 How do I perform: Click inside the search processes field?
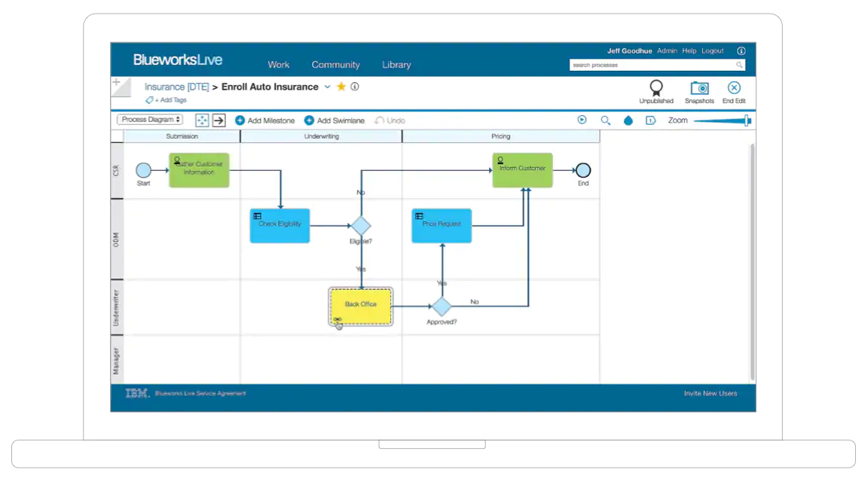click(652, 65)
